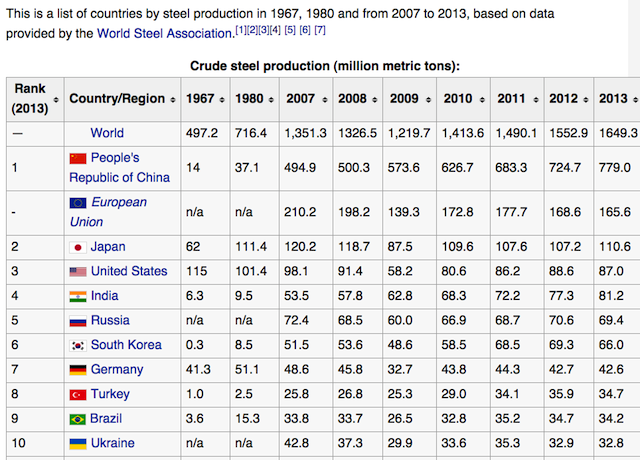The width and height of the screenshot is (640, 460).
Task: Sort the 2010 column using its arrows
Action: point(482,100)
